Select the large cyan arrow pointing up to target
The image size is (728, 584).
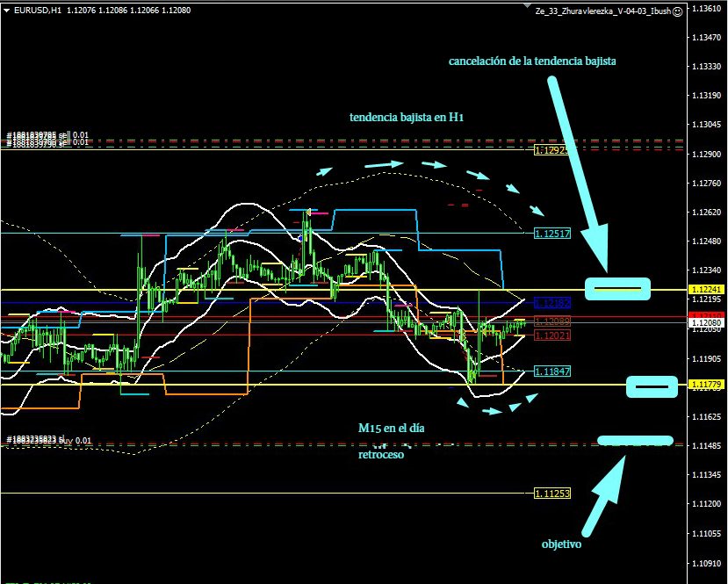coord(606,496)
